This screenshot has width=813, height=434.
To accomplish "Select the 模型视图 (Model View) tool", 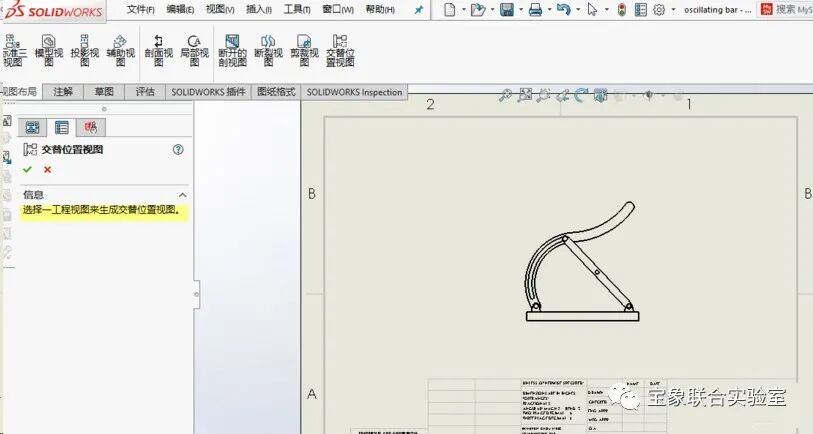I will 49,51.
